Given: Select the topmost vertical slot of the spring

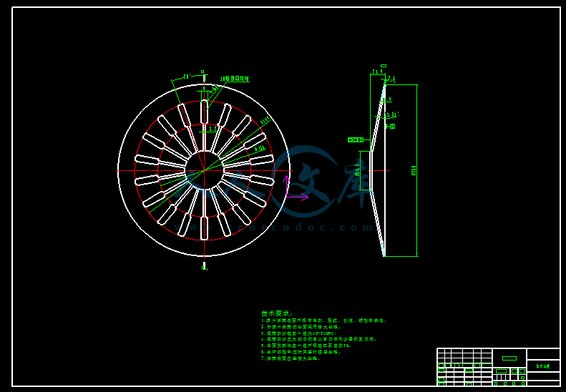Looking at the screenshot, I should point(204,112).
